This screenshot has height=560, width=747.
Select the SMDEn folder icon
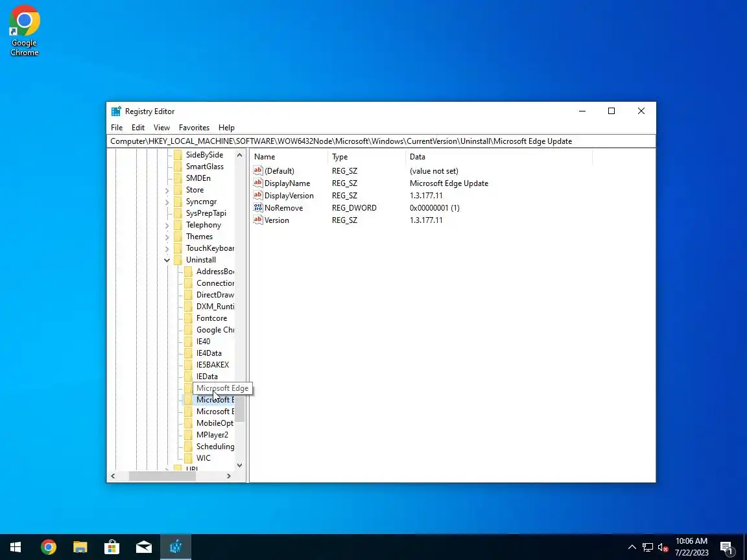click(178, 178)
